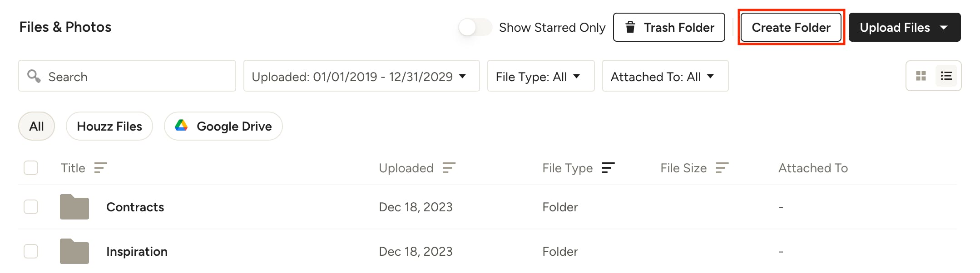Select the Contracts folder checkbox
Viewport: 980px width, 273px height.
(31, 207)
